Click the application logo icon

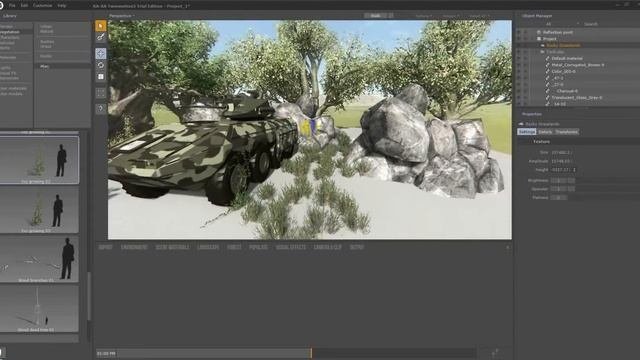coord(2,5)
